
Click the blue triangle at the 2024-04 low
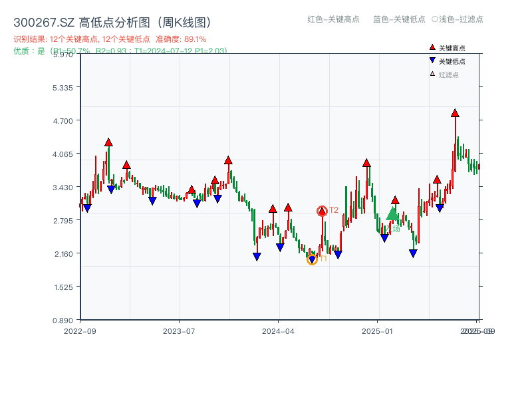[281, 247]
